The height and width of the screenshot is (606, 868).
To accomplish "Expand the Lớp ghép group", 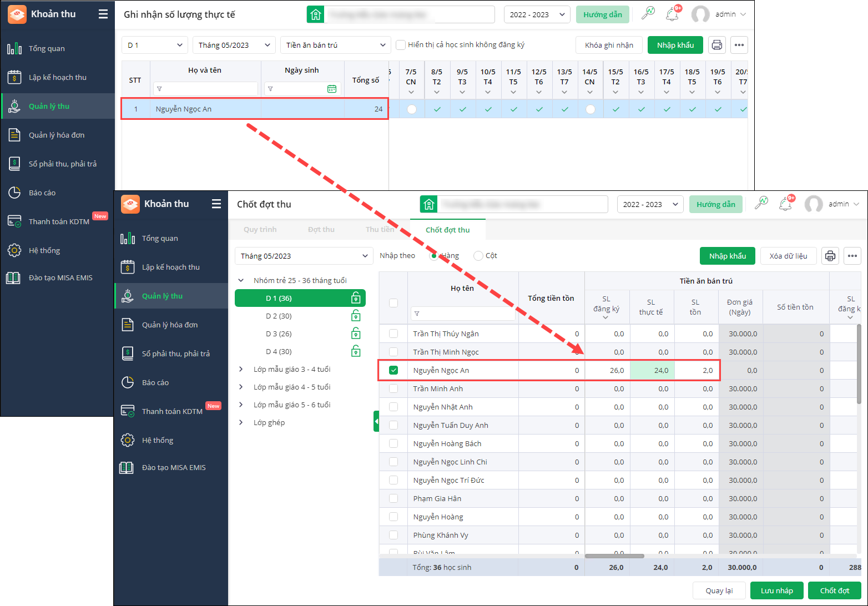I will 241,422.
